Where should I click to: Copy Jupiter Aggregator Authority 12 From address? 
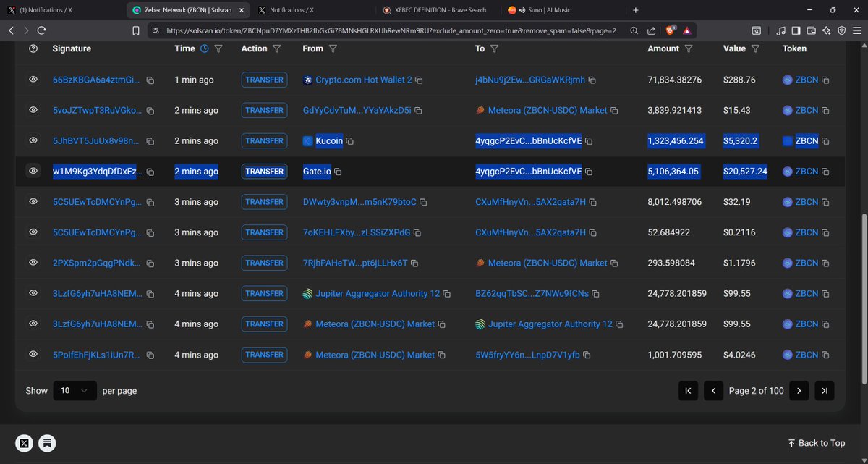pos(447,294)
